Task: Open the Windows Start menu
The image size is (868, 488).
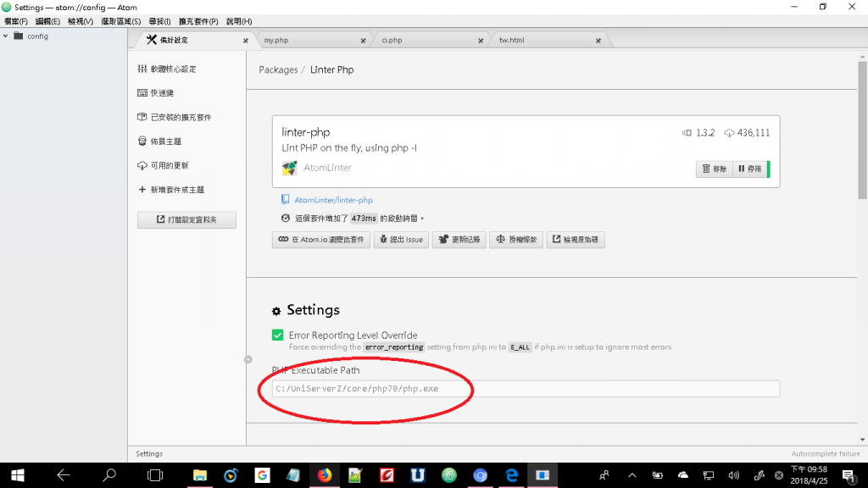Action: click(17, 475)
